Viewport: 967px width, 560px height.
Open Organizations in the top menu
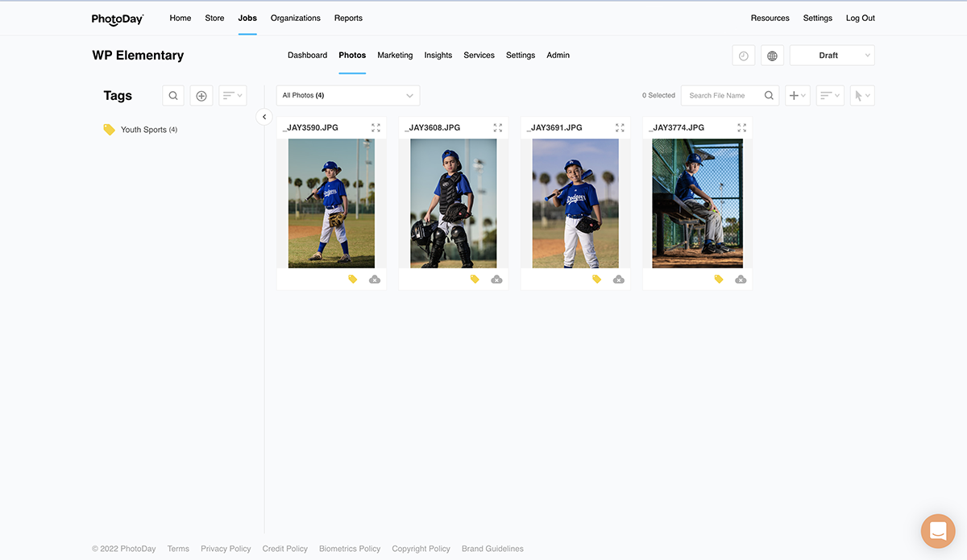[x=295, y=18]
